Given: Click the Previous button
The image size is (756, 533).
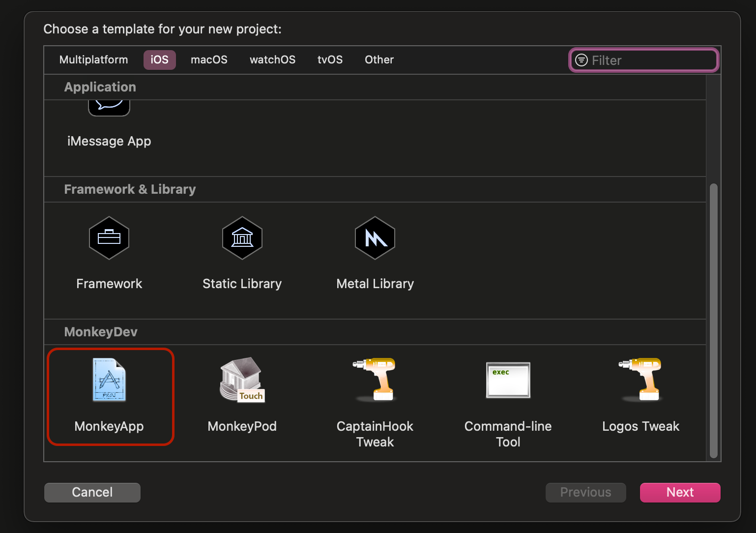Looking at the screenshot, I should coord(585,492).
